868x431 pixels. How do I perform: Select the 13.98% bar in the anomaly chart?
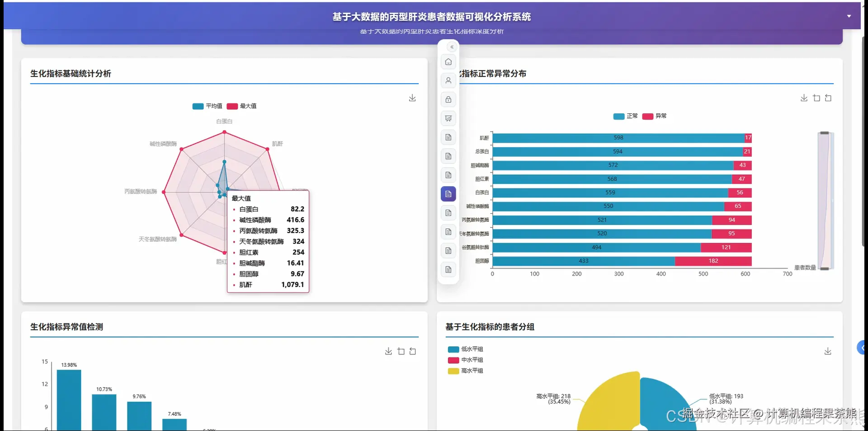[69, 400]
